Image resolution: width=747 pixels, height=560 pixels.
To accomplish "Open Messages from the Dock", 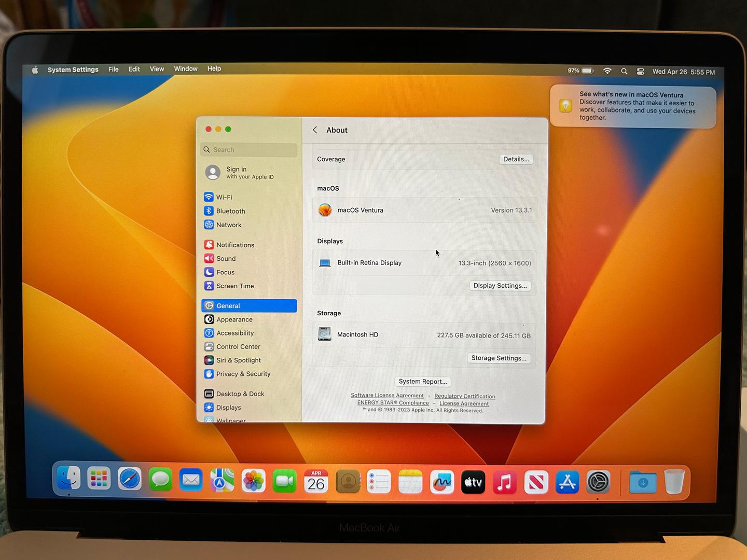I will pyautogui.click(x=160, y=480).
